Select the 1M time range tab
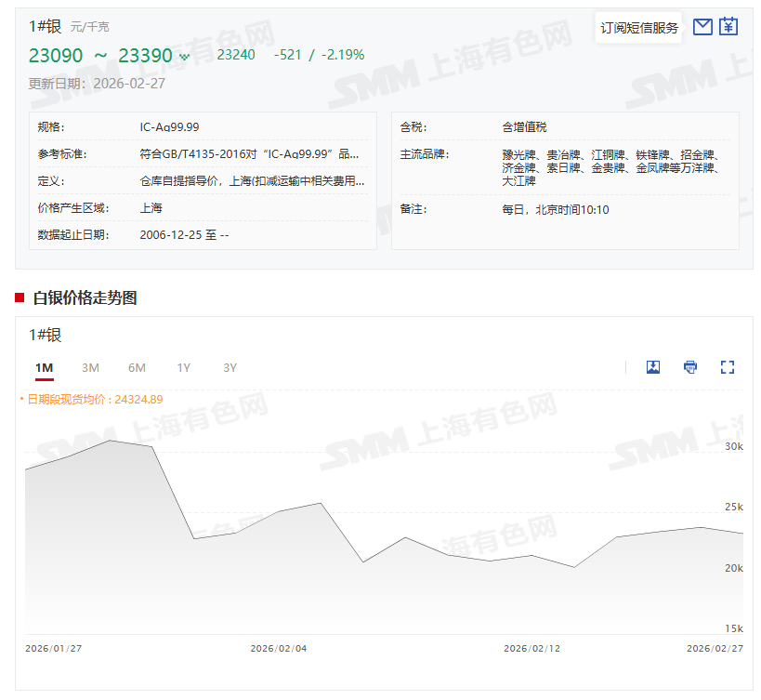The width and height of the screenshot is (761, 700). [x=44, y=368]
